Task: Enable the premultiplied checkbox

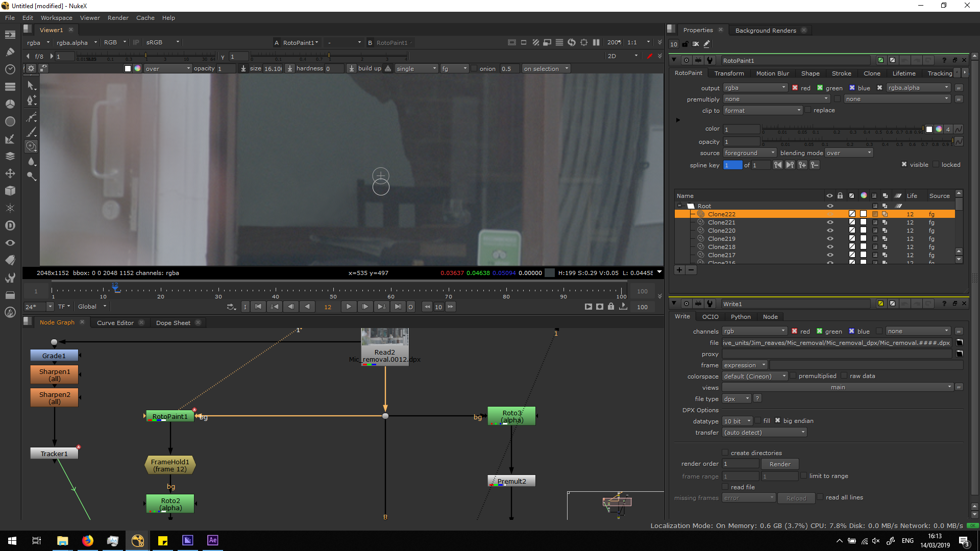Action: pos(793,376)
